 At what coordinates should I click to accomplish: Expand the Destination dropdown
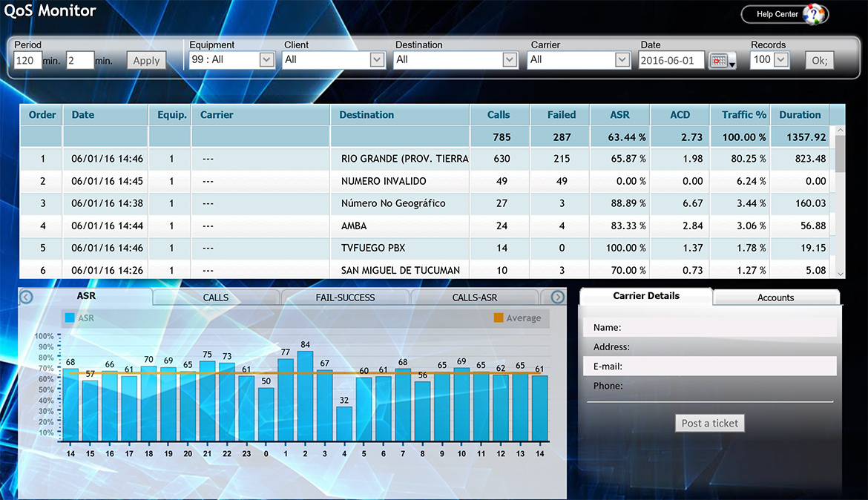tap(510, 60)
